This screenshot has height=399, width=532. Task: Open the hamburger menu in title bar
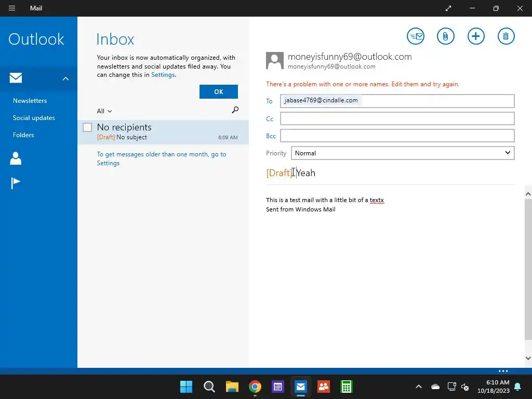pos(12,8)
